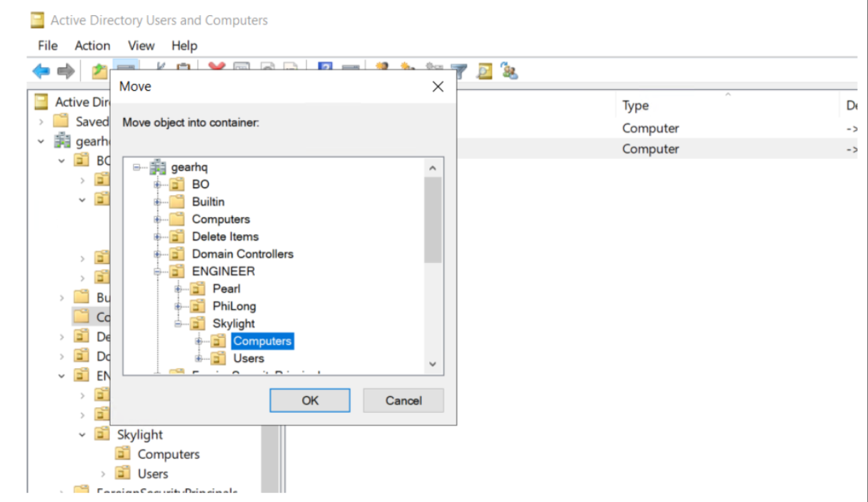Select Domain Controllers in container tree
This screenshot has width=868, height=502.
pyautogui.click(x=242, y=254)
